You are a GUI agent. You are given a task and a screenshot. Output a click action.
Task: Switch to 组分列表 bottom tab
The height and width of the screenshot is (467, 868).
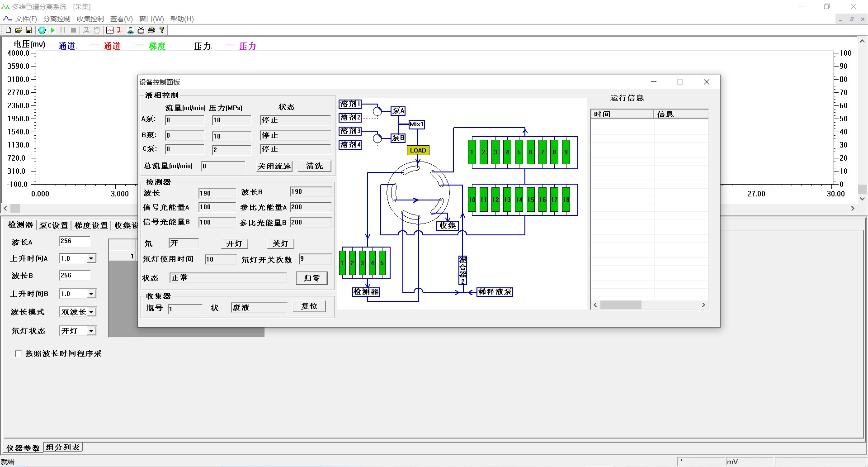click(63, 448)
